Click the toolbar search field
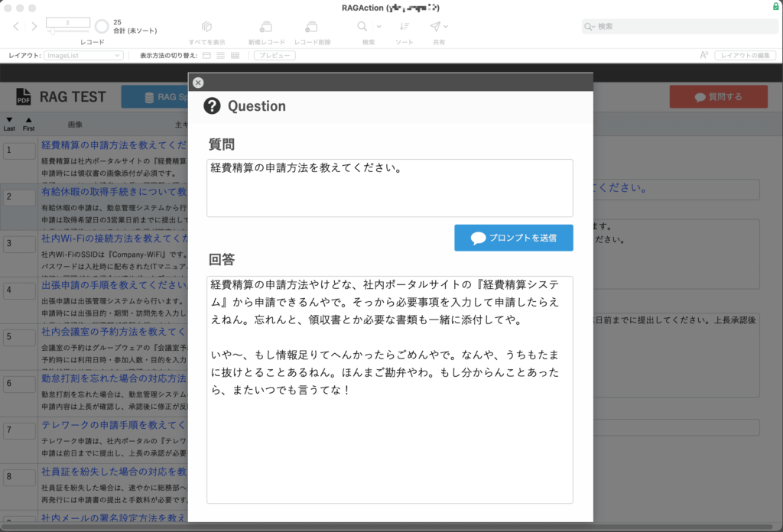The width and height of the screenshot is (783, 532). coord(680,27)
